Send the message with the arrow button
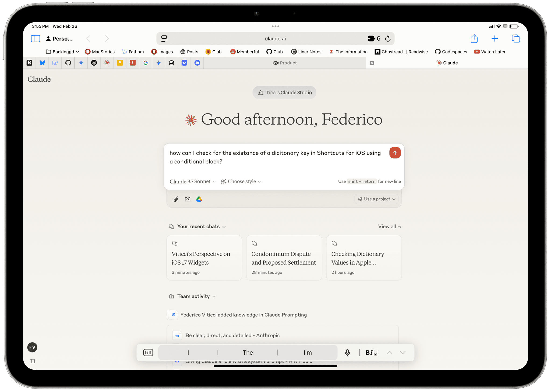 [x=395, y=153]
